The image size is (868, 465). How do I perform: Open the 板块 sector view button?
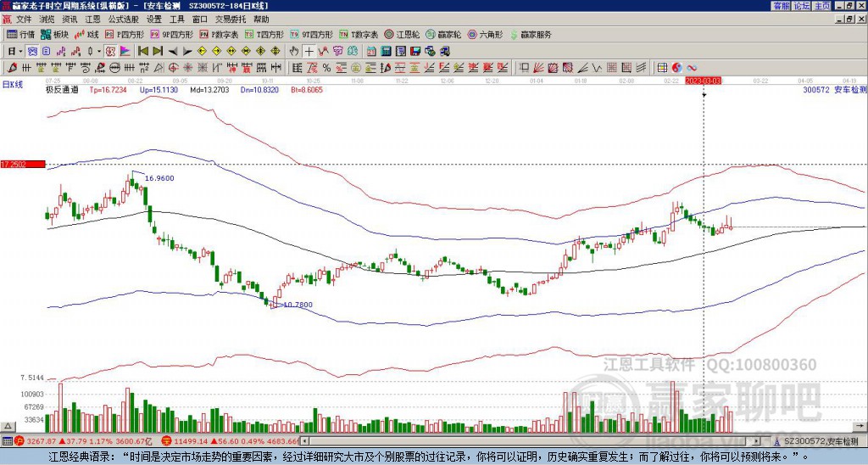coord(54,34)
